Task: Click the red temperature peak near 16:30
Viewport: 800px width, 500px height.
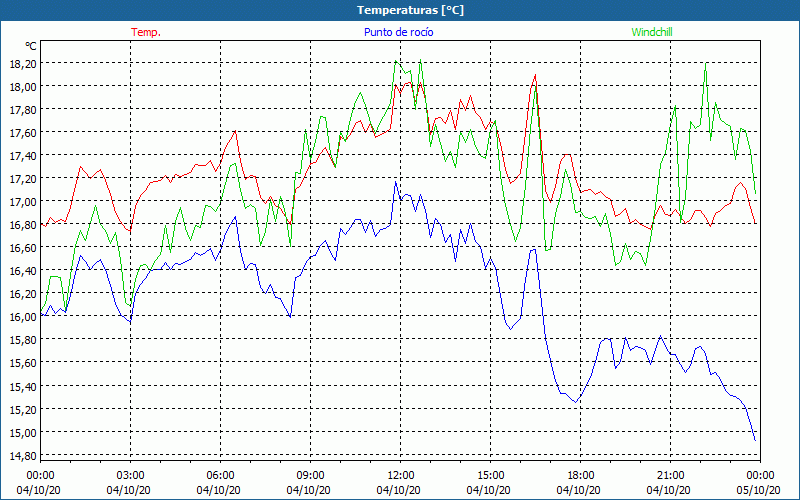Action: (535, 75)
